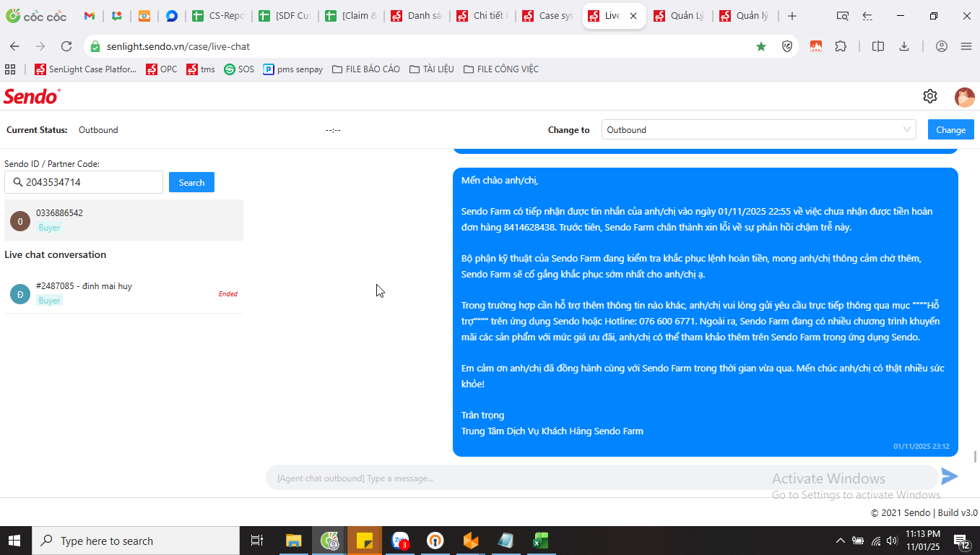This screenshot has height=555, width=980.
Task: Open the browser account profile icon
Action: point(941,46)
